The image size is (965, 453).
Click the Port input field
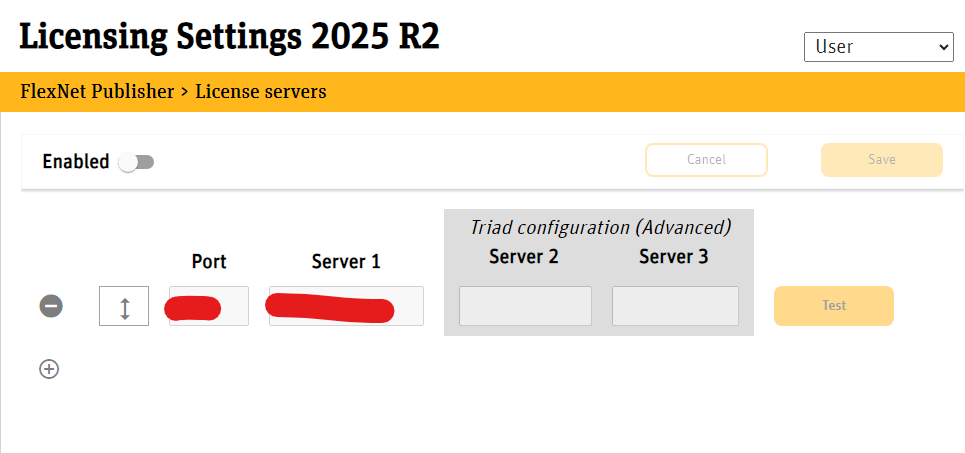coord(209,306)
